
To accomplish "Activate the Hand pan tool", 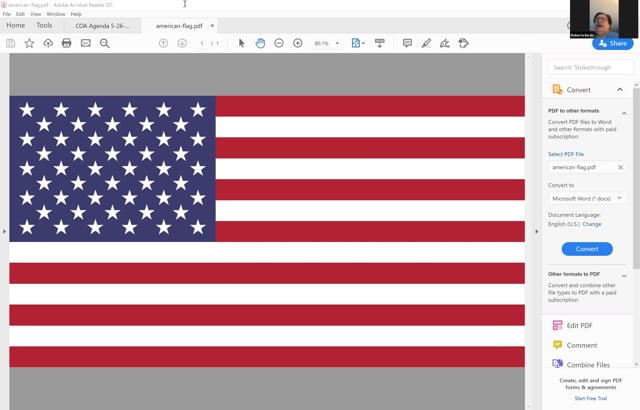I will point(260,43).
